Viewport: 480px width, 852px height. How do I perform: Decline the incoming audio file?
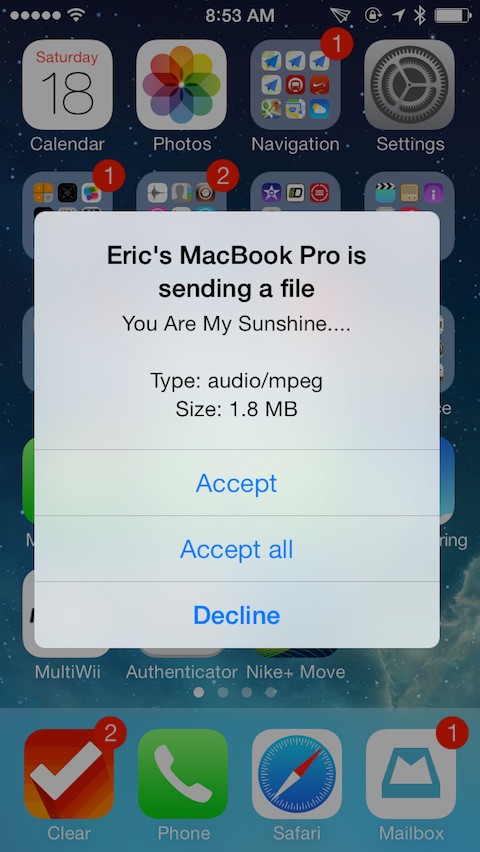tap(236, 615)
